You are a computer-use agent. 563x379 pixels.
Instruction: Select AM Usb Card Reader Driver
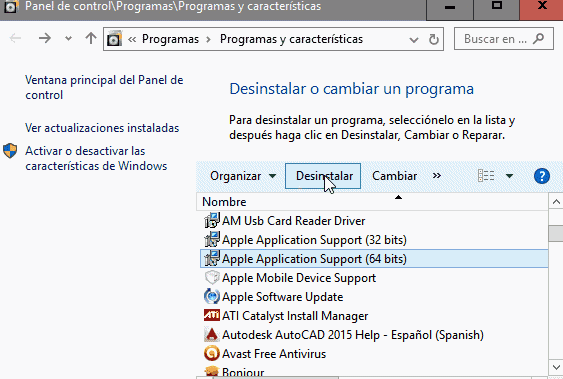pos(374,221)
